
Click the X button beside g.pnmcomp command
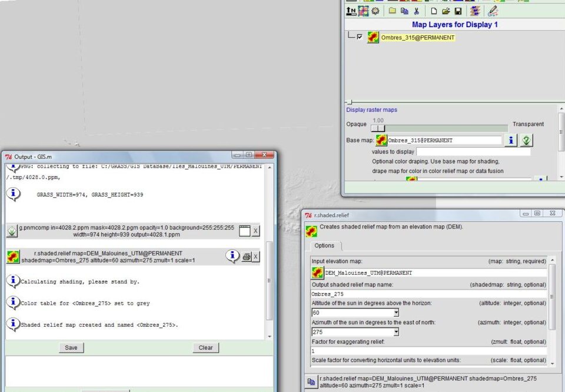coord(255,231)
